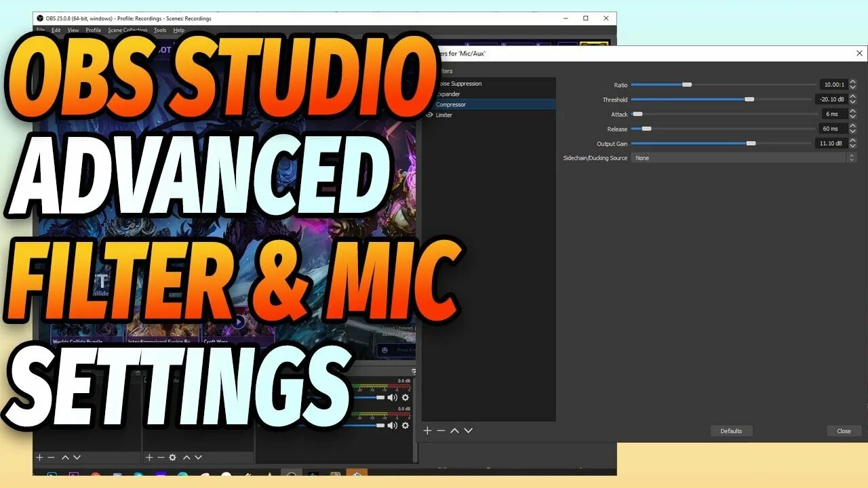Decrease Threshold value with its down arrow

point(852,102)
